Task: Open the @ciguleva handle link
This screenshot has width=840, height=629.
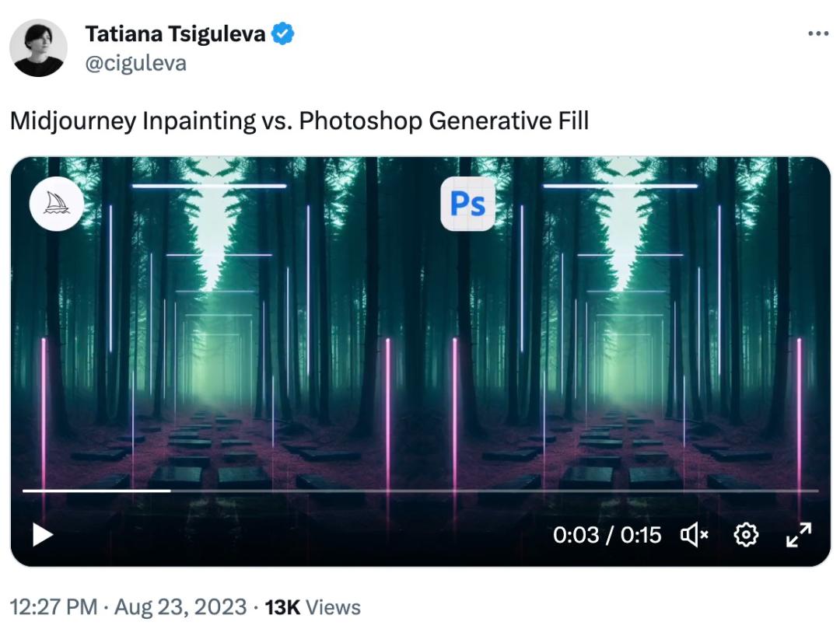Action: [136, 63]
